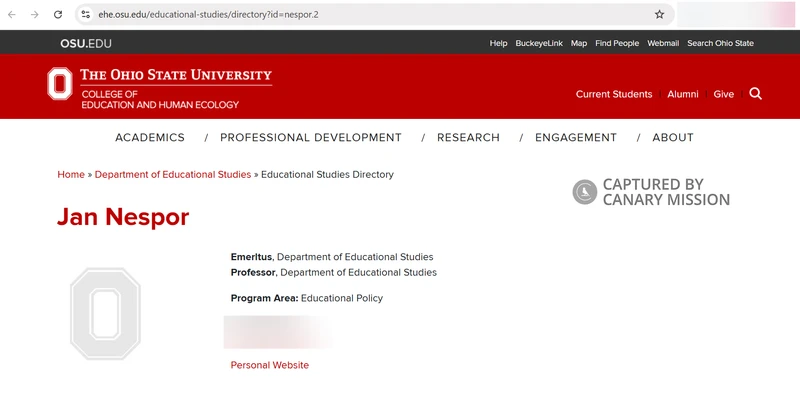Viewport: 800px width, 404px height.
Task: Click The Ohio State University wordmark
Action: tap(176, 75)
